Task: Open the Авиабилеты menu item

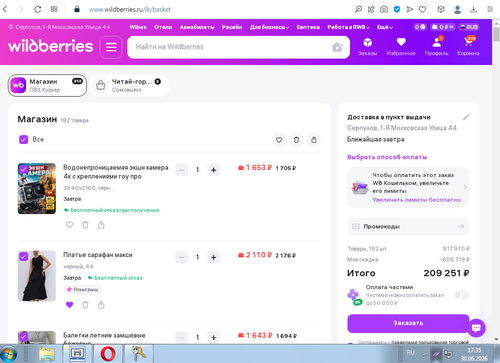Action: (x=197, y=27)
